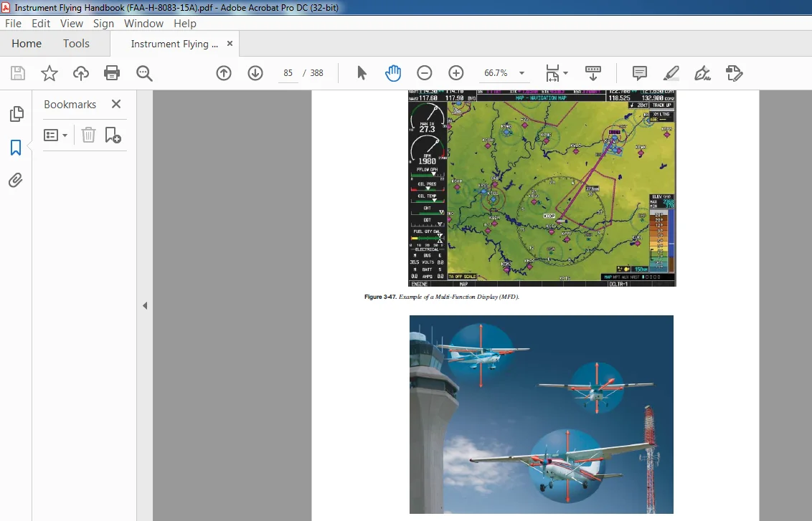Switch to the Home tab

pyautogui.click(x=27, y=44)
